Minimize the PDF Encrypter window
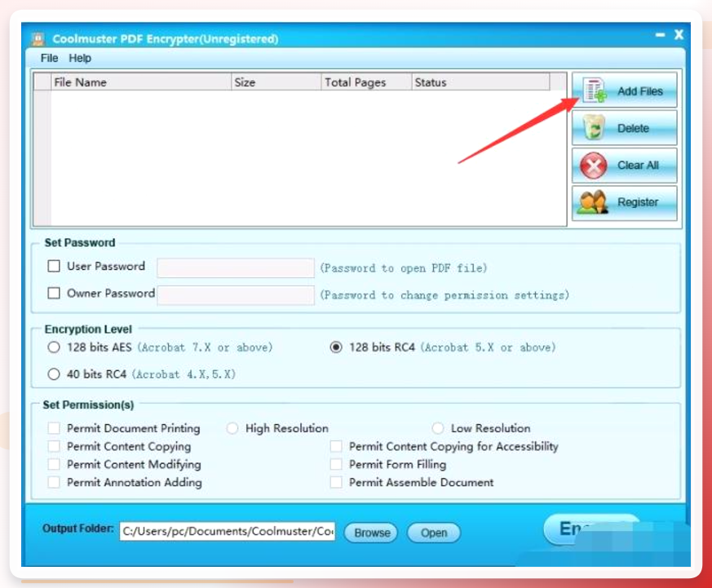Screen dimensions: 712x588 pos(661,35)
